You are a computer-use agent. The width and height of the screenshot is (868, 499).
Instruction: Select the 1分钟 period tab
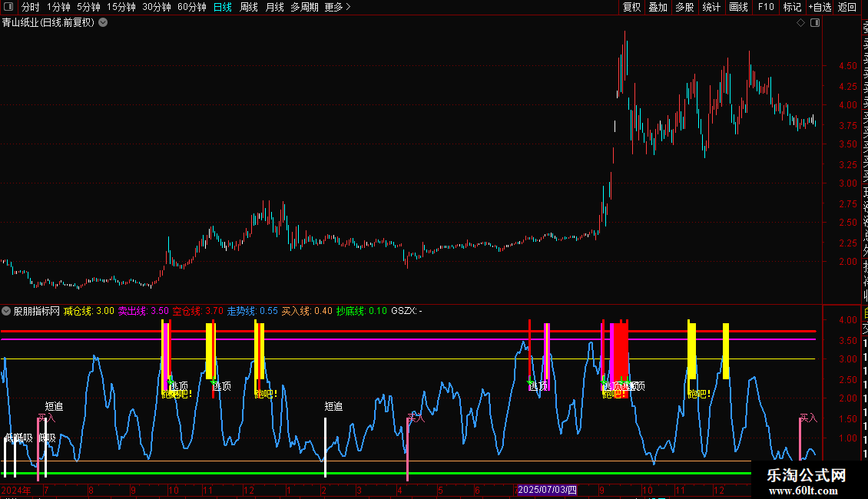(58, 7)
